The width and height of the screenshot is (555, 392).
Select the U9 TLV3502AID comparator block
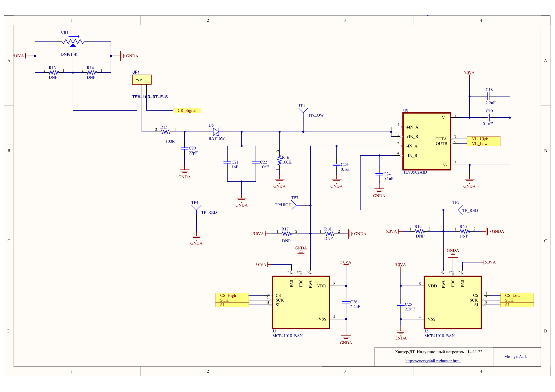point(427,141)
